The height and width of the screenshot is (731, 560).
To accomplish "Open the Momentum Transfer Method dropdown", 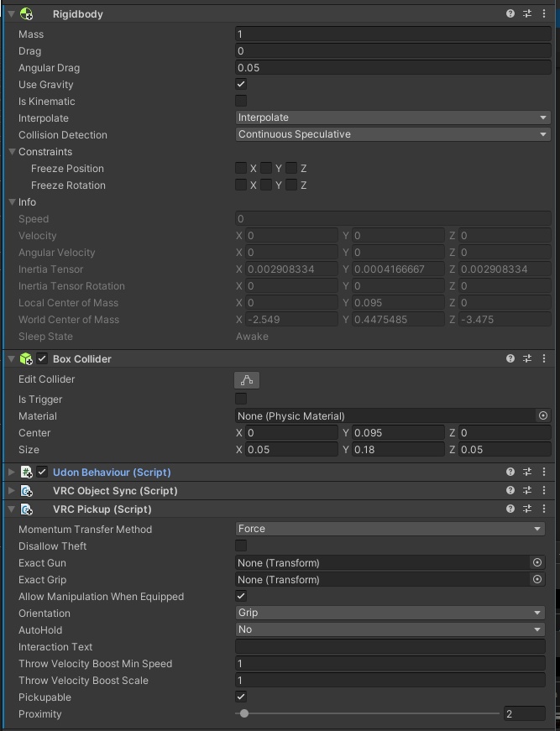I will pyautogui.click(x=390, y=529).
